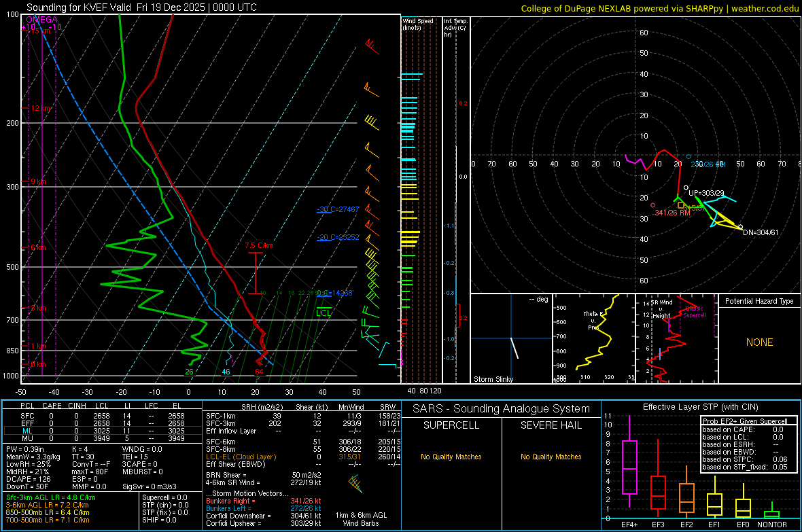Click the red '7.5 C/km' lapse rate label
This screenshot has height=532, width=802.
[259, 245]
